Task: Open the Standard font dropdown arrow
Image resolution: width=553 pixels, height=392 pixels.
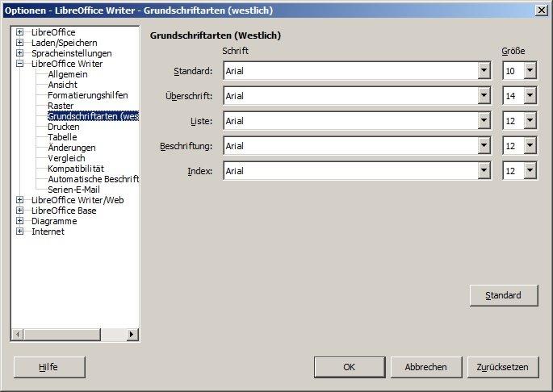Action: coord(484,71)
